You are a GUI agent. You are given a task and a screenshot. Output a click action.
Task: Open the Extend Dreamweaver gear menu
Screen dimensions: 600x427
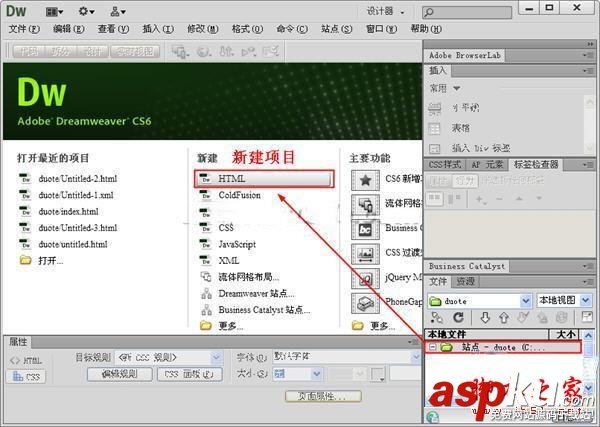(86, 11)
